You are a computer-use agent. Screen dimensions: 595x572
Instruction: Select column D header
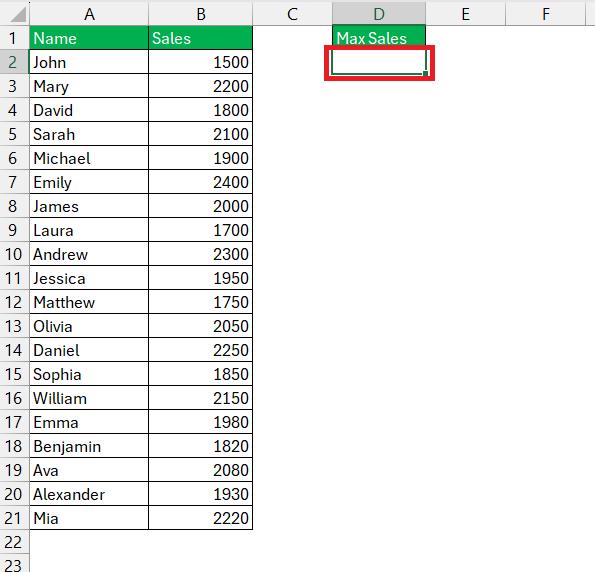point(379,14)
